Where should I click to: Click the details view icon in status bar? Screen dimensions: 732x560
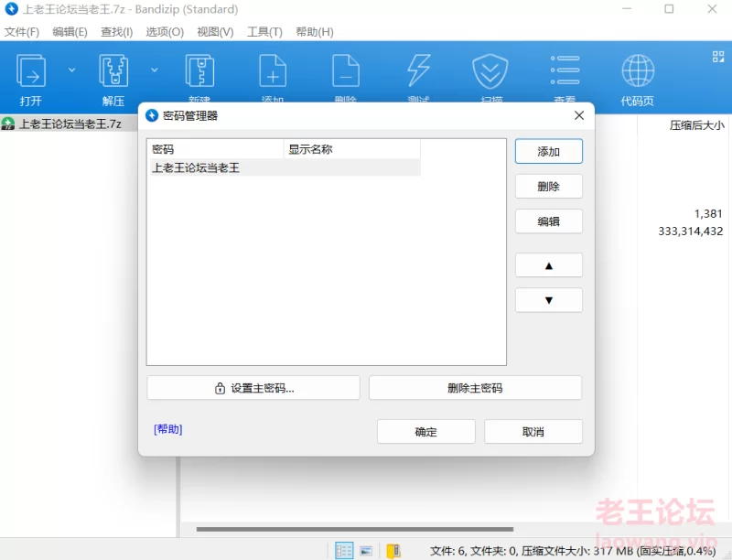pos(344,550)
